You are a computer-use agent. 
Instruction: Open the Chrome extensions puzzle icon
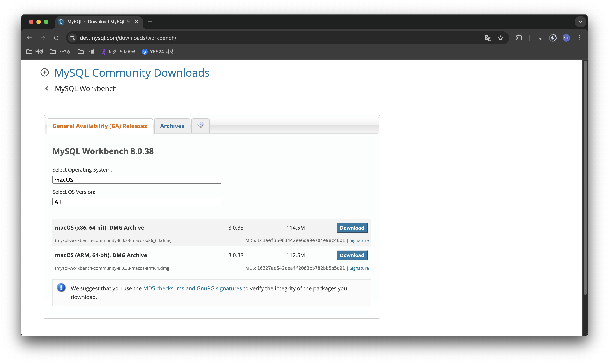(x=519, y=38)
